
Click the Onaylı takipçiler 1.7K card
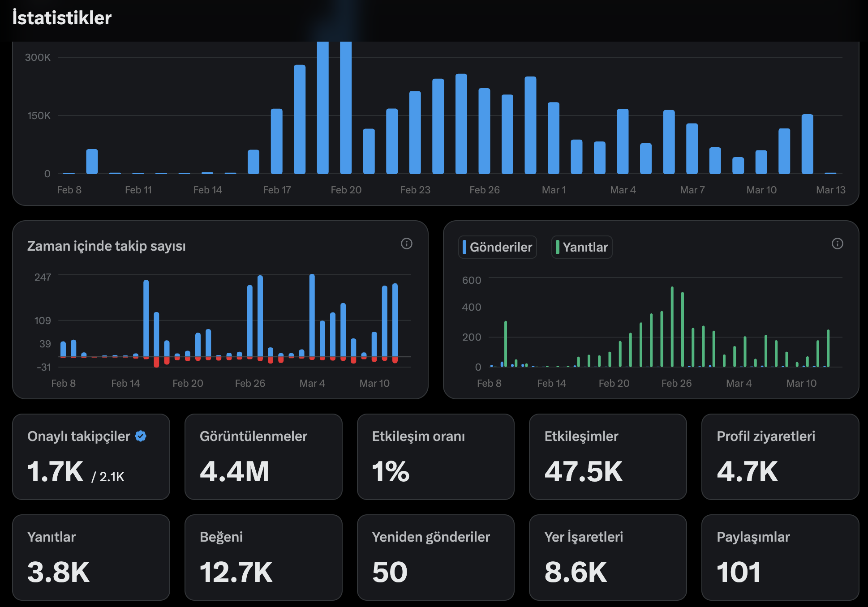(x=91, y=457)
